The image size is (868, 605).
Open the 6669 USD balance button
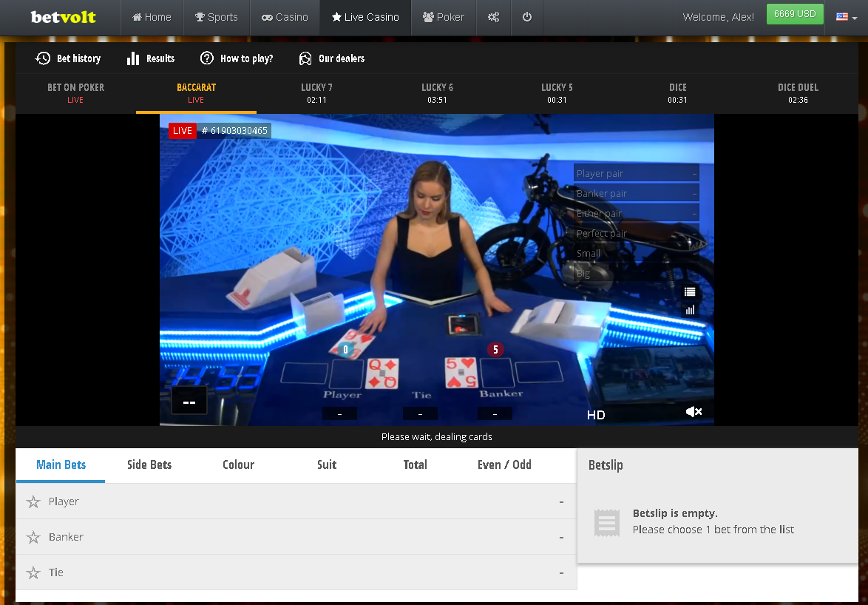coord(795,14)
